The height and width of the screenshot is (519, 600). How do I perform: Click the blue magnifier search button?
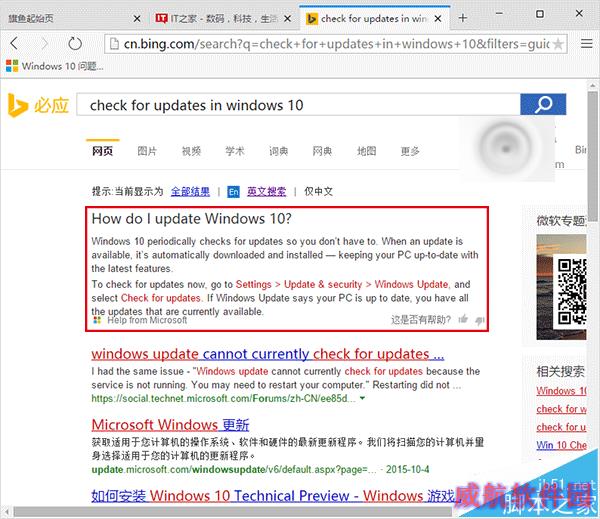543,104
